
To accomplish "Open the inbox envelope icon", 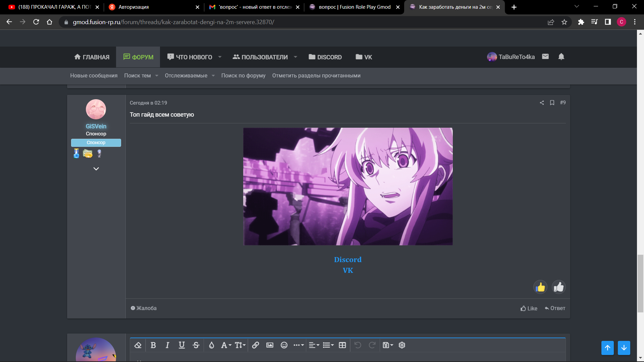I will click(545, 57).
